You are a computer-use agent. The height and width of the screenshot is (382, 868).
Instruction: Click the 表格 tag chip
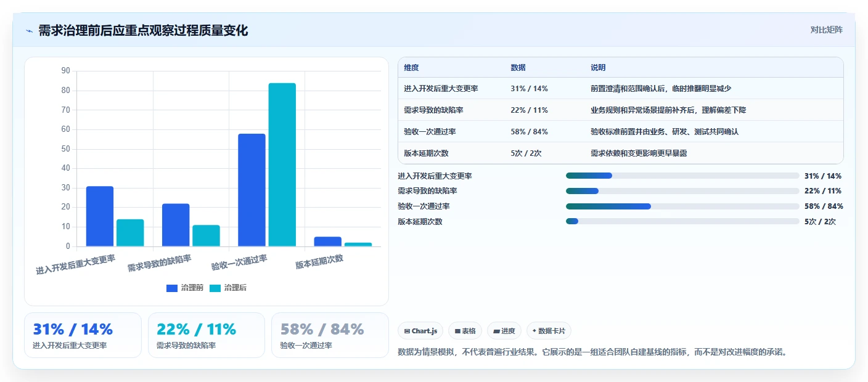point(465,331)
